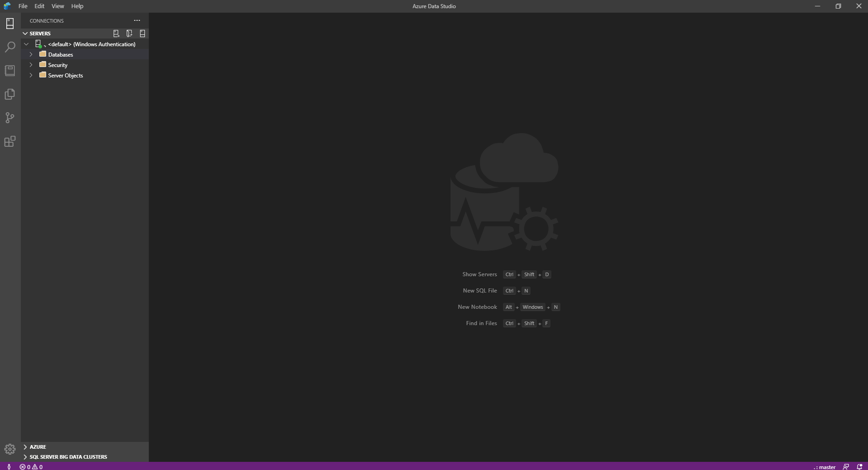This screenshot has height=470, width=868.
Task: Click the warnings count icon in the status bar
Action: point(35,467)
